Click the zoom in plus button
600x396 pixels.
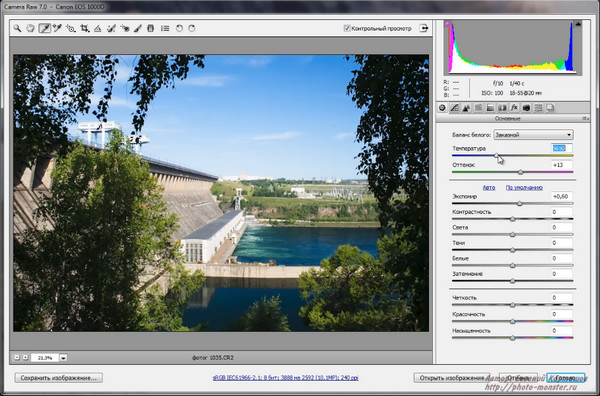(25, 358)
